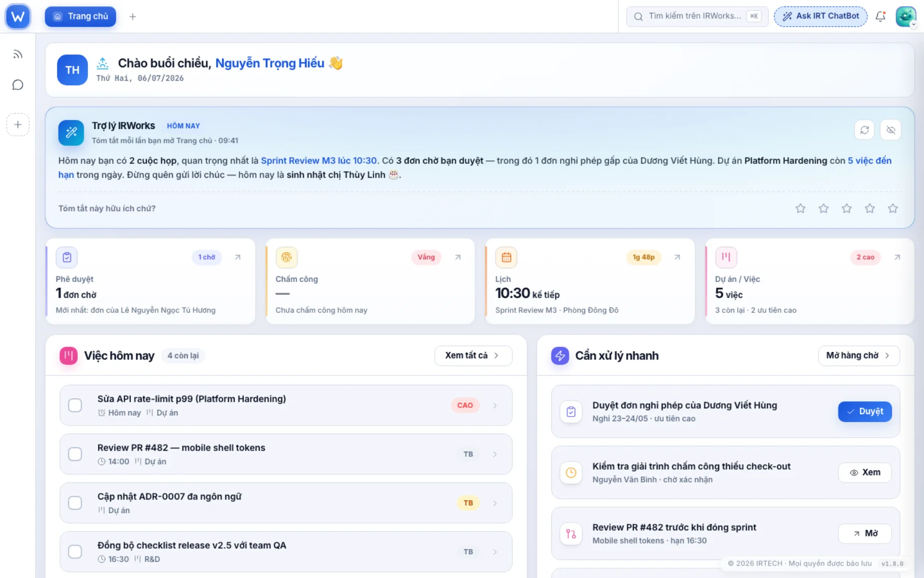Rate the summary two stars
924x578 pixels.
coord(823,208)
